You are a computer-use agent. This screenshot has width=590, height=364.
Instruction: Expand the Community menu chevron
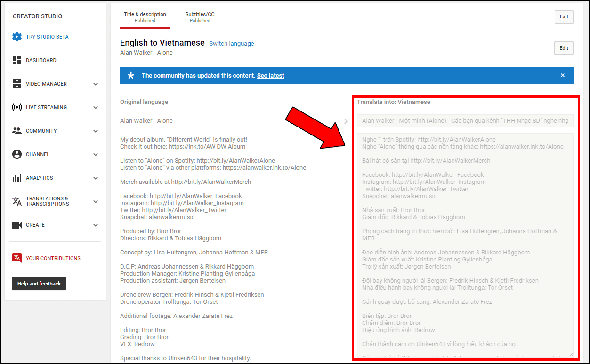coord(96,131)
